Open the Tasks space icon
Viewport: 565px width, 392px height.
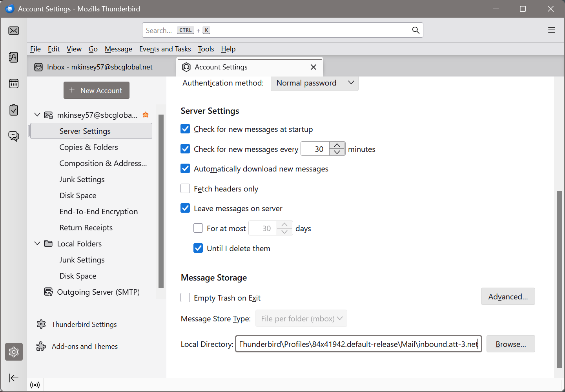14,110
